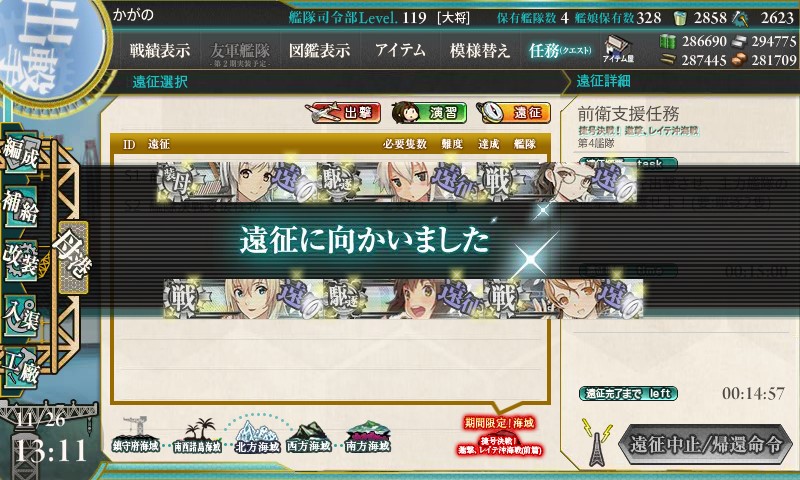Open the アイテム屋 item shop icon
The height and width of the screenshot is (480, 800).
tap(618, 49)
